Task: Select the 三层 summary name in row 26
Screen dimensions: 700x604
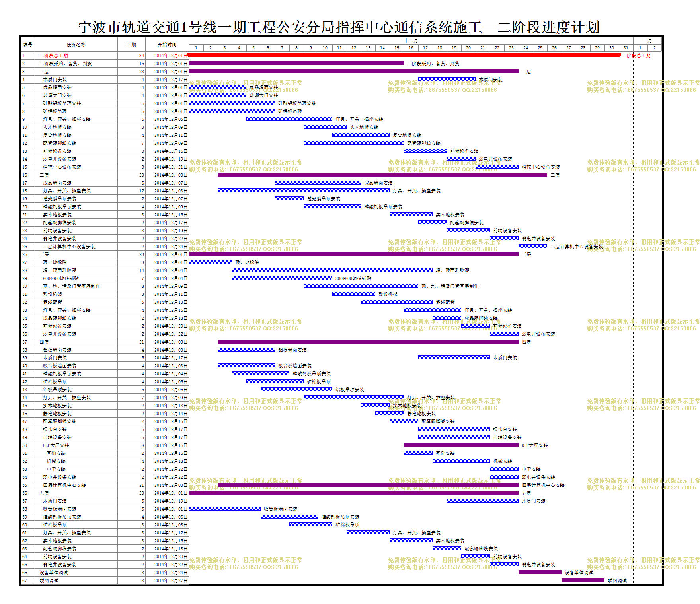Action: (x=44, y=254)
